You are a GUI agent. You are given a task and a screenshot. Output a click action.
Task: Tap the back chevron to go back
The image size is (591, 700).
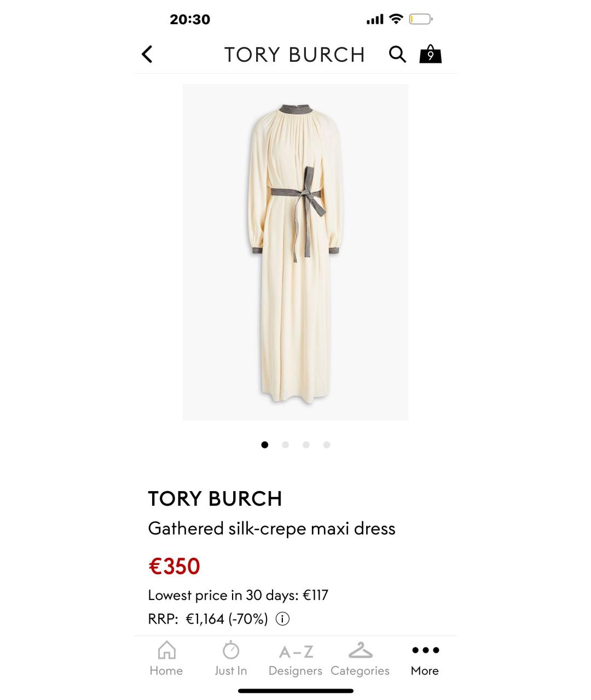147,54
